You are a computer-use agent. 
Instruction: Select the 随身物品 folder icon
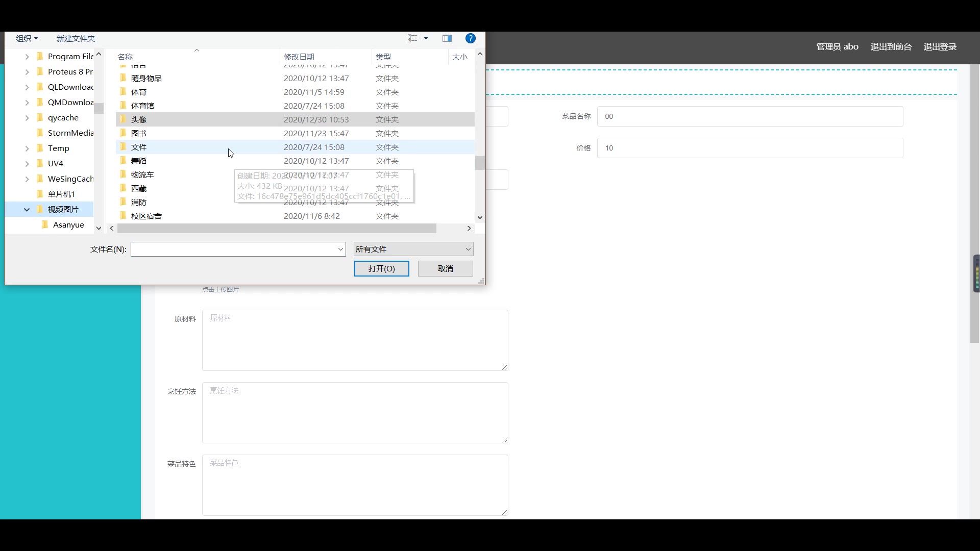[x=122, y=78]
